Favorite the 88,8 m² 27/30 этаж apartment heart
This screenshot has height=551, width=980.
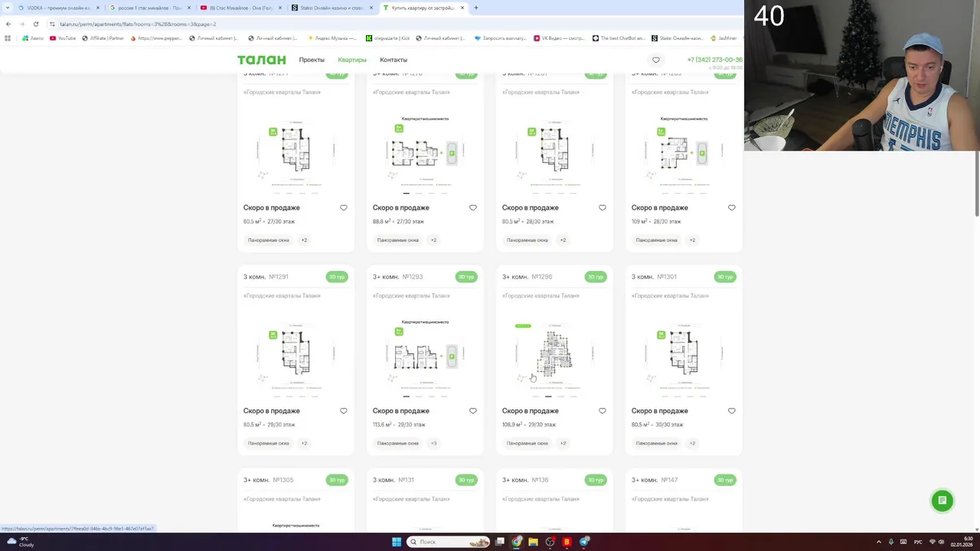472,207
